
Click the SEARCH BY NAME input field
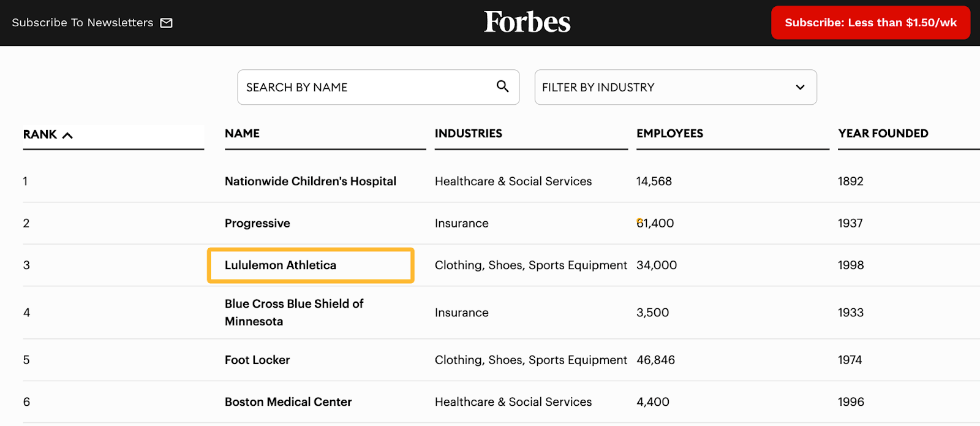[367, 87]
